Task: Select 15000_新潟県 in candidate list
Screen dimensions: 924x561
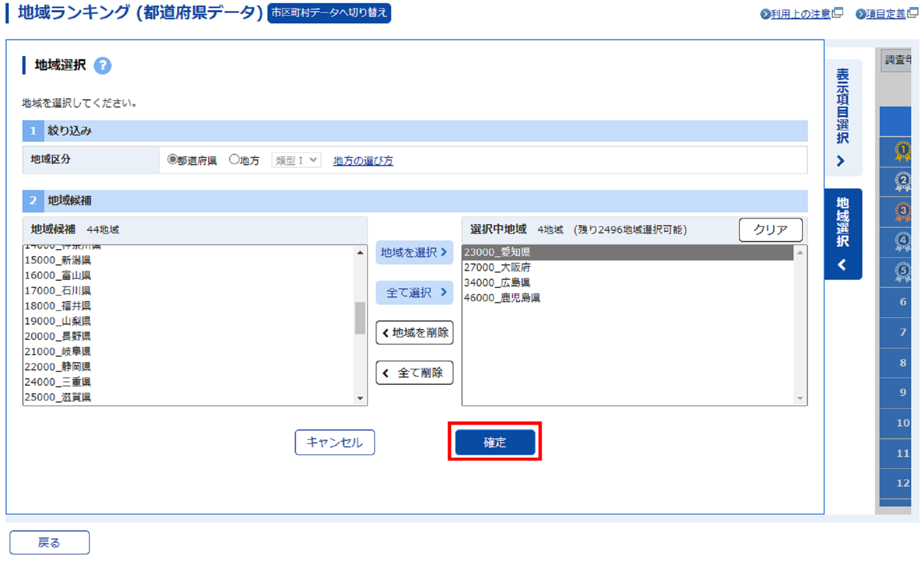Action: click(188, 260)
